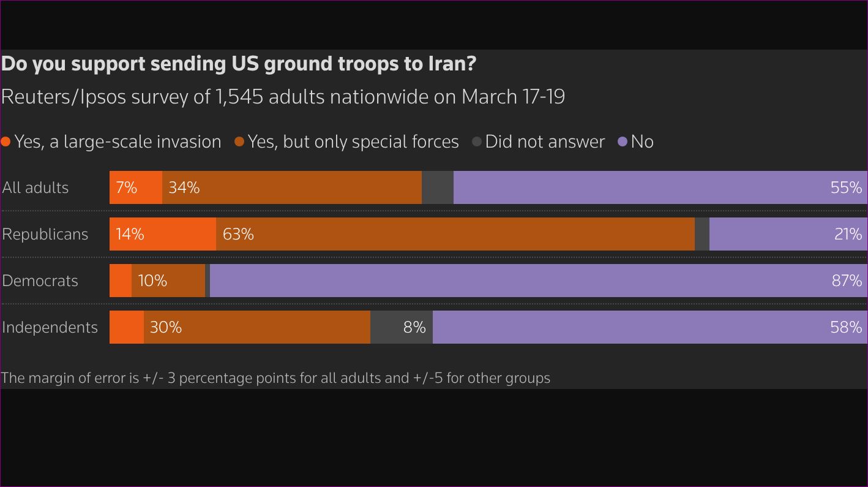The width and height of the screenshot is (868, 487).
Task: Click the Democrats row label
Action: (40, 281)
